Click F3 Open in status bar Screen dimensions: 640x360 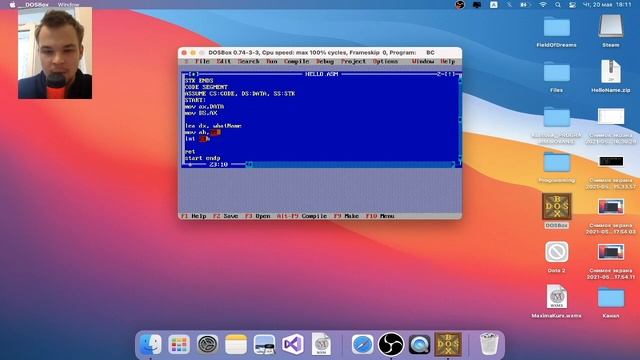pyautogui.click(x=258, y=216)
